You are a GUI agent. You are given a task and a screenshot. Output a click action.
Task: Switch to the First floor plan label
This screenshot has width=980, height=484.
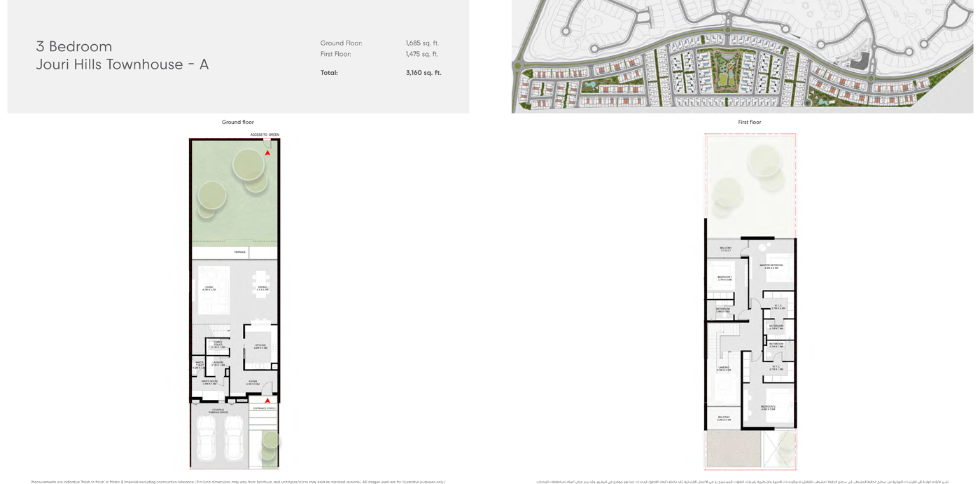[749, 122]
